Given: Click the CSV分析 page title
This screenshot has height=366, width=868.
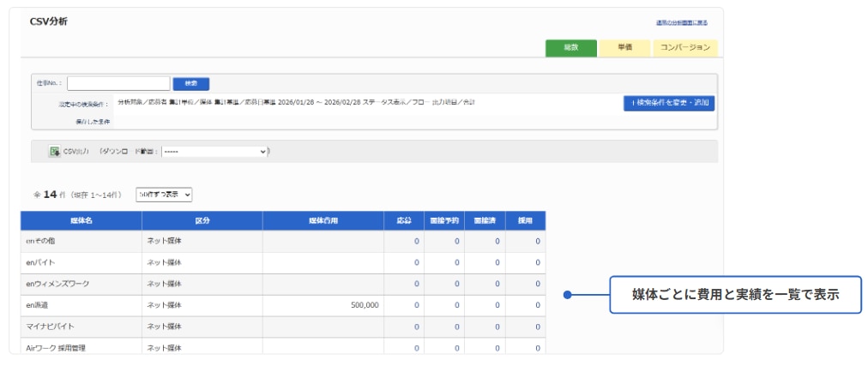Looking at the screenshot, I should tap(49, 21).
